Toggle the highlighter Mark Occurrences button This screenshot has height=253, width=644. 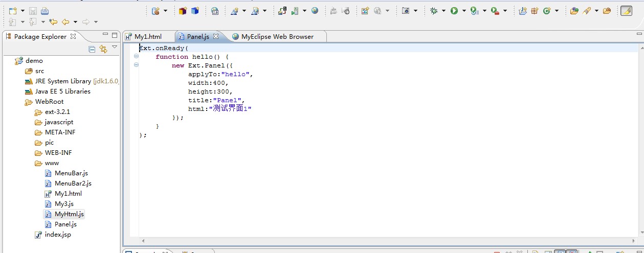[x=626, y=11]
